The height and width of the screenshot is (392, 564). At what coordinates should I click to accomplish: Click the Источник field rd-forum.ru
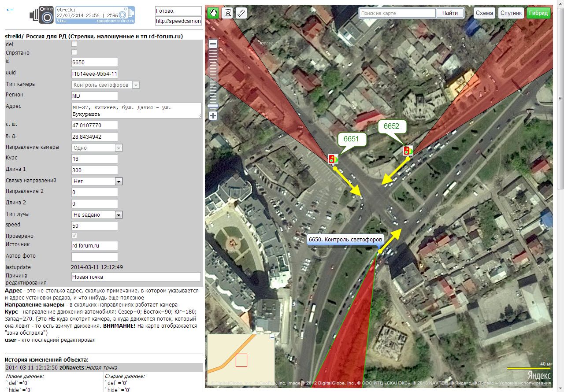pyautogui.click(x=95, y=246)
